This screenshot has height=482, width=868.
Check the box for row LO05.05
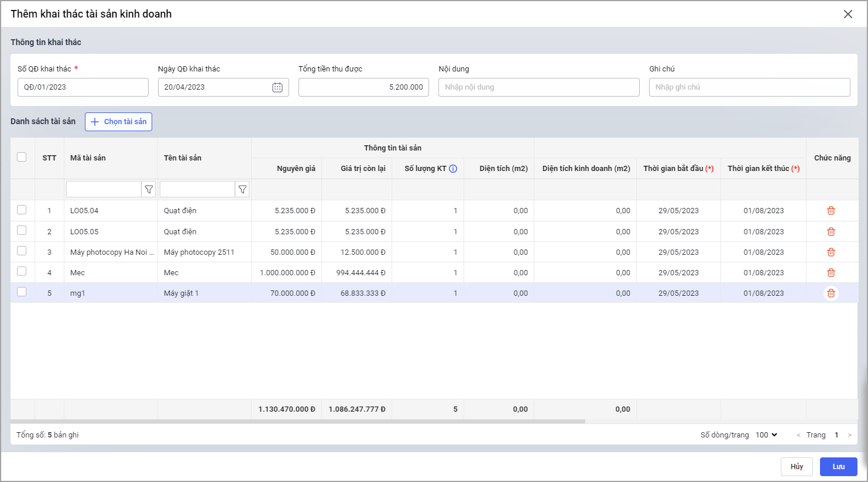pos(22,231)
